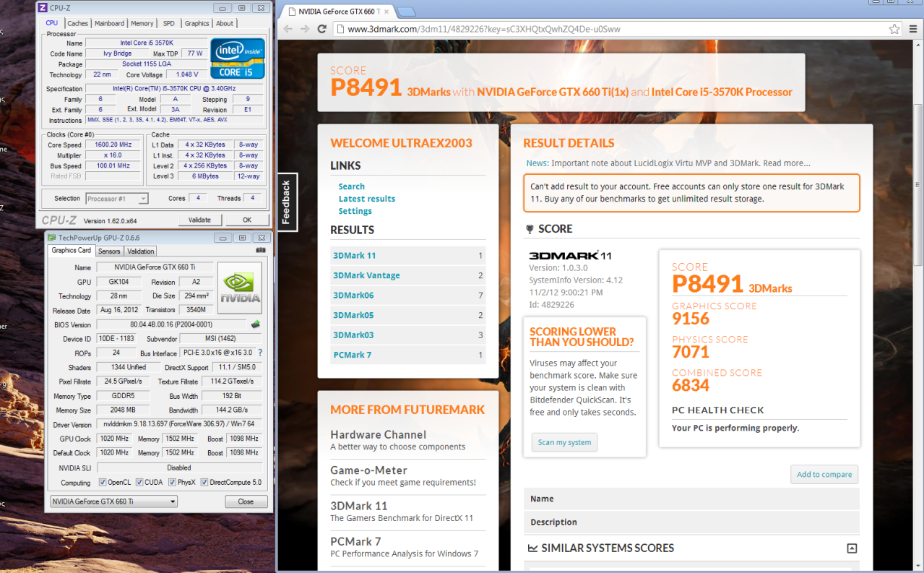The image size is (924, 573).
Task: Click the Chrome address bar URL
Action: (484, 29)
